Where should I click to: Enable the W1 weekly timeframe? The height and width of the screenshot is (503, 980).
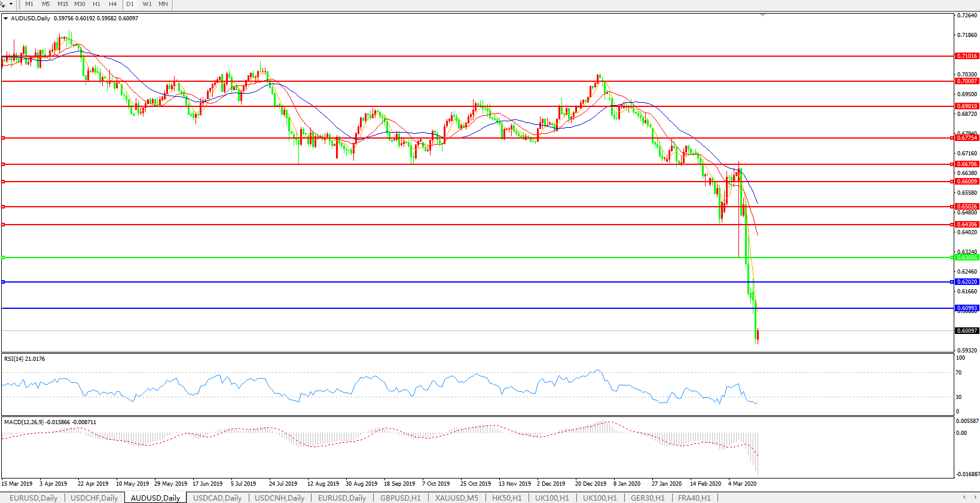click(x=147, y=4)
